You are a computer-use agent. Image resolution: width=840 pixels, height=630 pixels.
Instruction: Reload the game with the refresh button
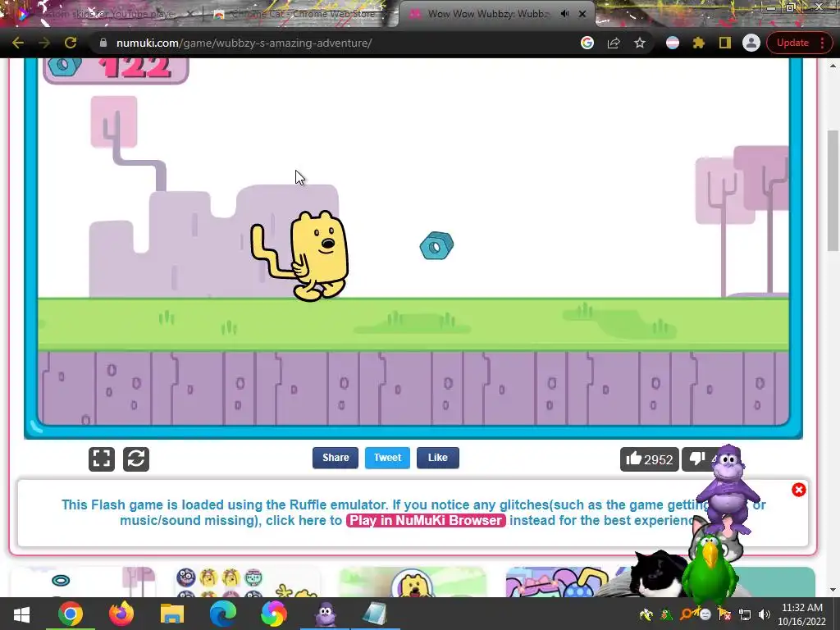click(x=136, y=459)
